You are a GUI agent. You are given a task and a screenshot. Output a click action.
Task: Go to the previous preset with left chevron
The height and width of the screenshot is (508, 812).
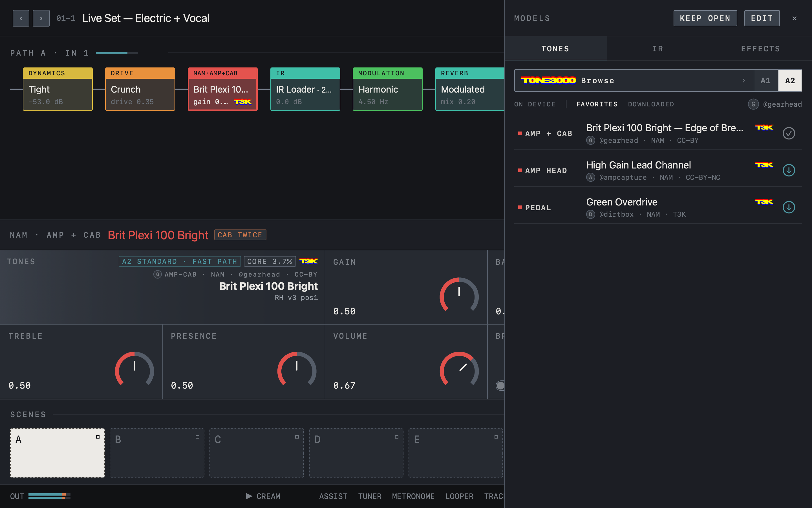(x=21, y=18)
